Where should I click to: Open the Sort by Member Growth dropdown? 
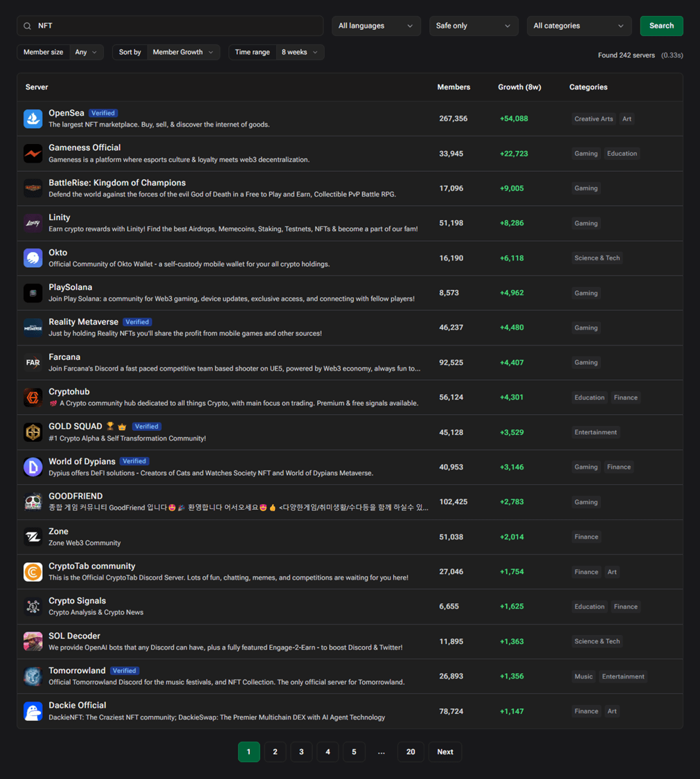pos(183,51)
